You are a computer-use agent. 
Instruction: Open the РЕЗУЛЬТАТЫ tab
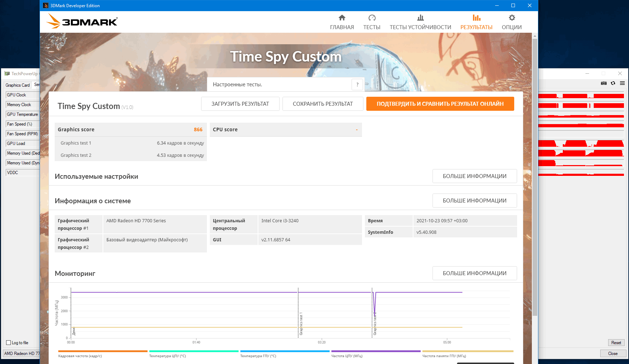coord(476,22)
